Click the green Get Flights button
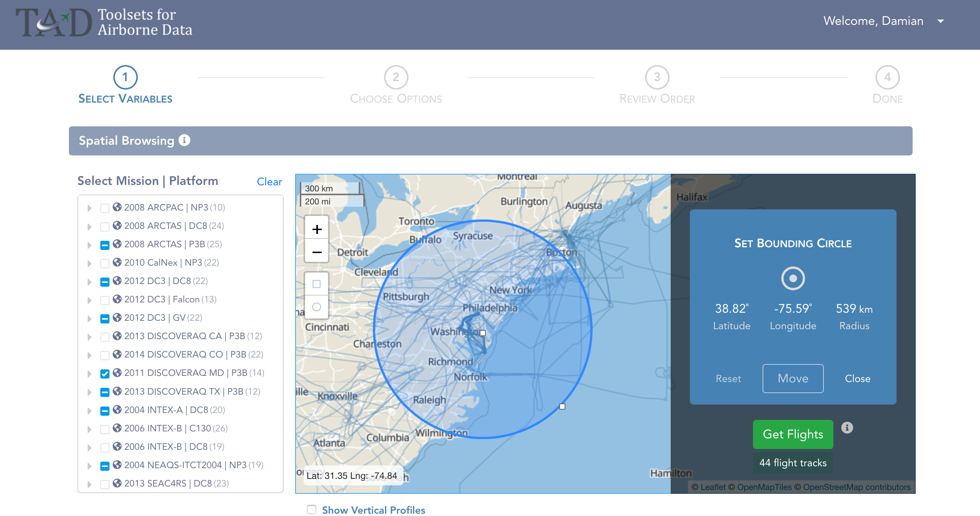Screen dimensions: 980x516 (x=793, y=434)
